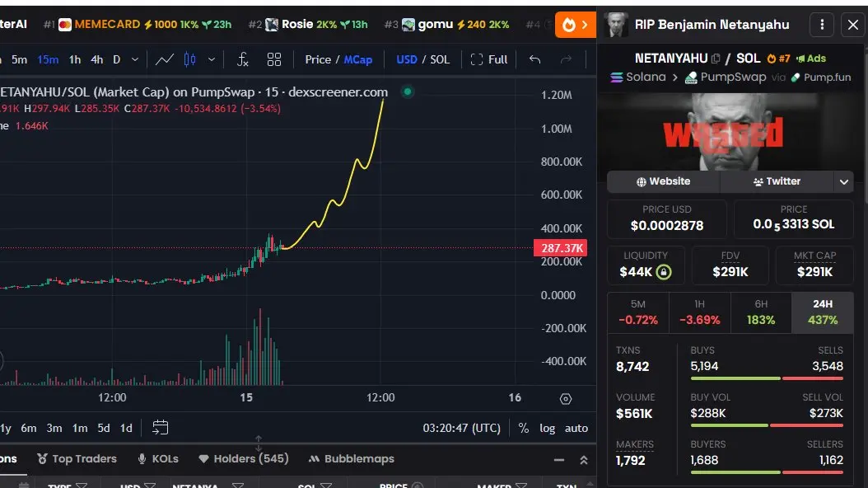The image size is (868, 488).
Task: Switch chart to Price view
Action: [x=318, y=59]
